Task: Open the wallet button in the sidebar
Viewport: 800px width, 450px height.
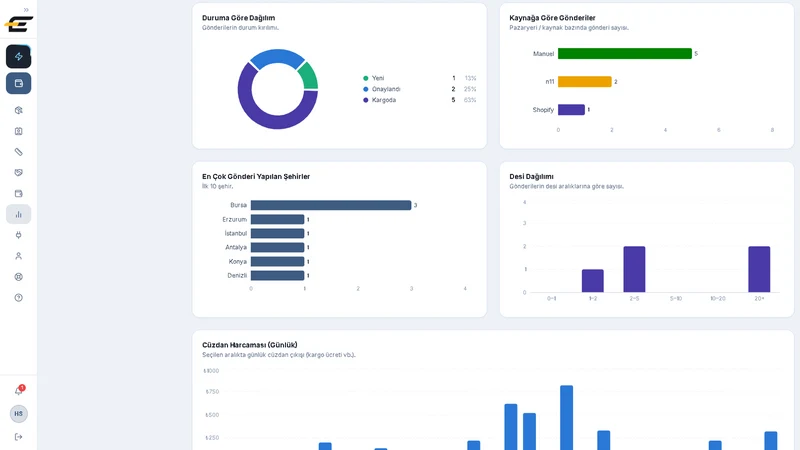Action: pyautogui.click(x=18, y=83)
